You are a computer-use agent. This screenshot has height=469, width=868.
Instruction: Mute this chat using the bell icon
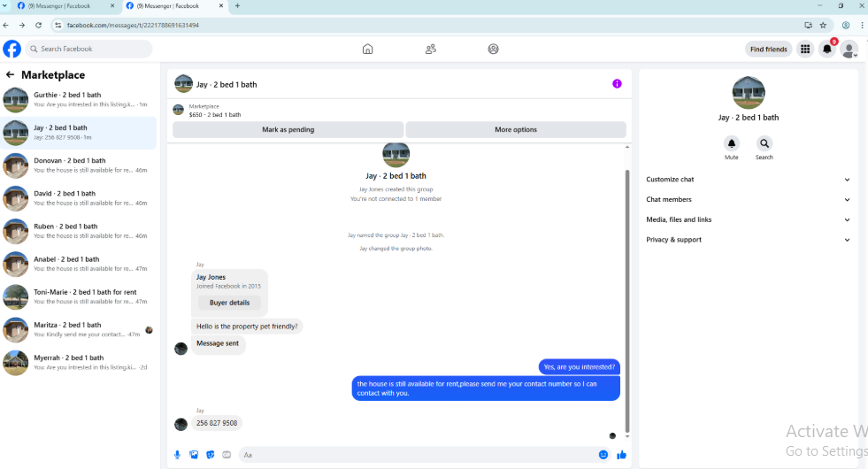(x=731, y=143)
